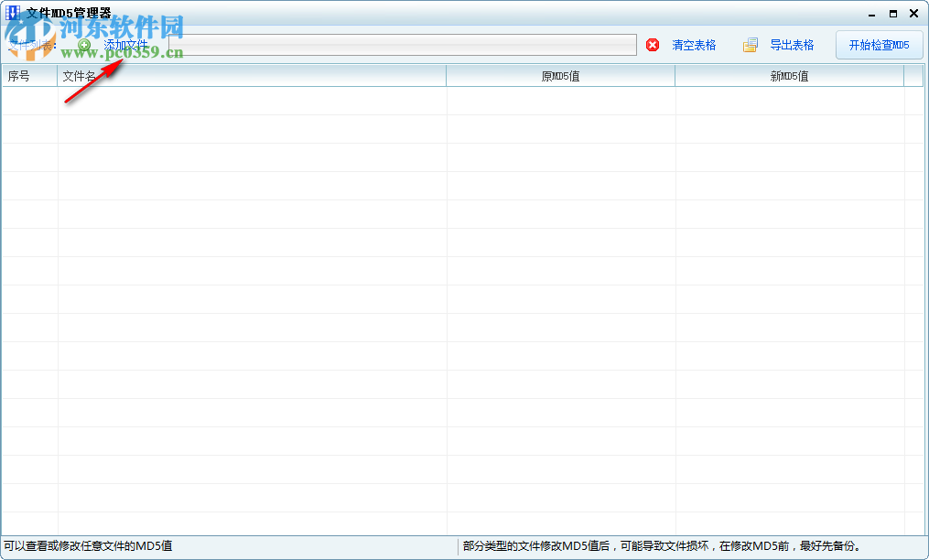Click the 文件名 column header

252,76
